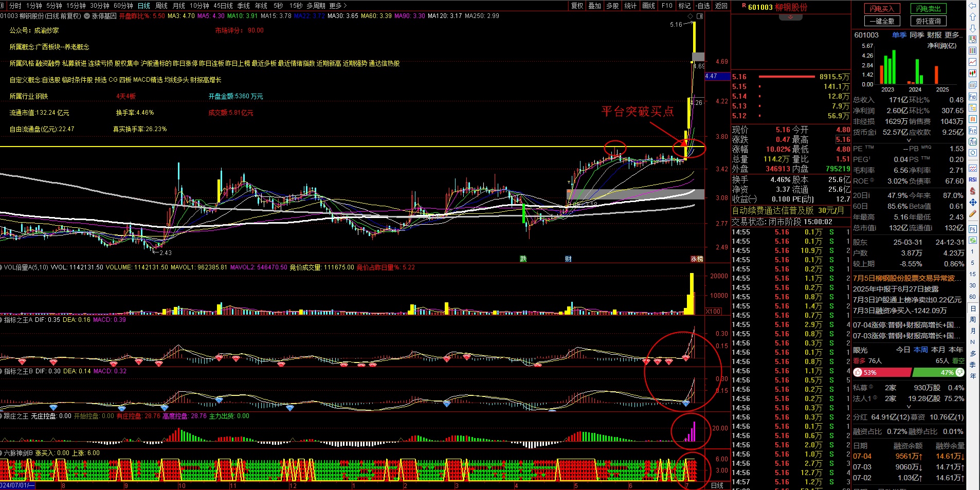Switch to 周线 weekly chart tab
The width and height of the screenshot is (980, 490).
point(161,6)
